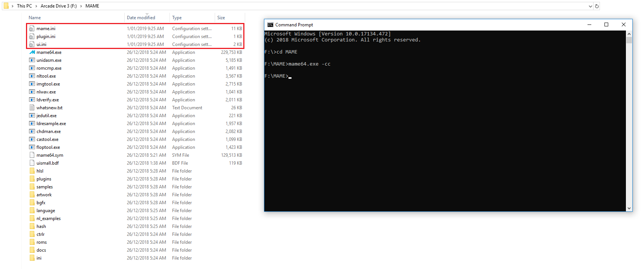The width and height of the screenshot is (644, 269).
Task: Click the Command Prompt title bar icon
Action: [x=270, y=25]
